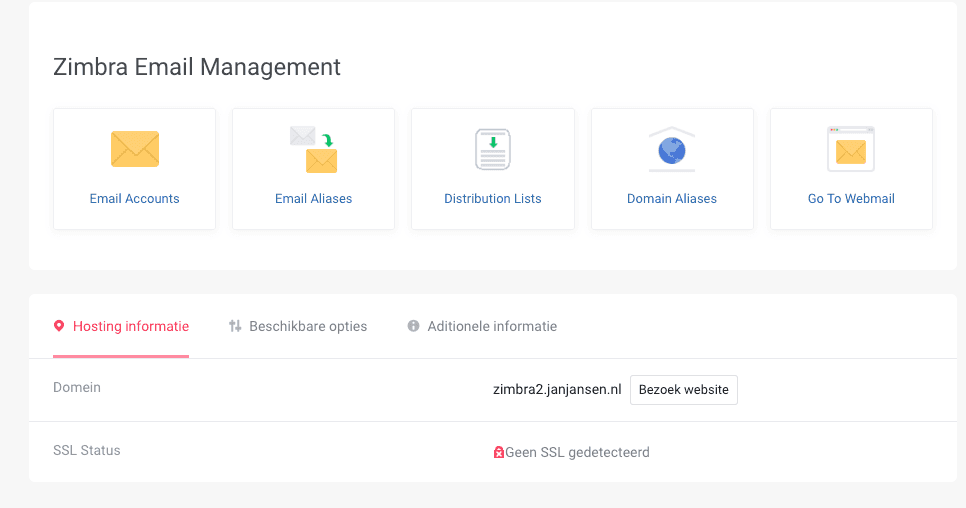Switch to the Hosting informatie tab

(x=131, y=326)
